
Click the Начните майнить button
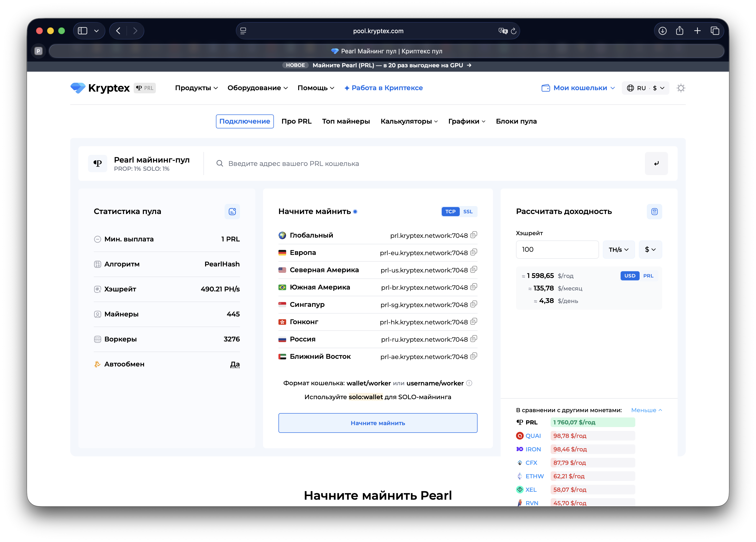[378, 423]
